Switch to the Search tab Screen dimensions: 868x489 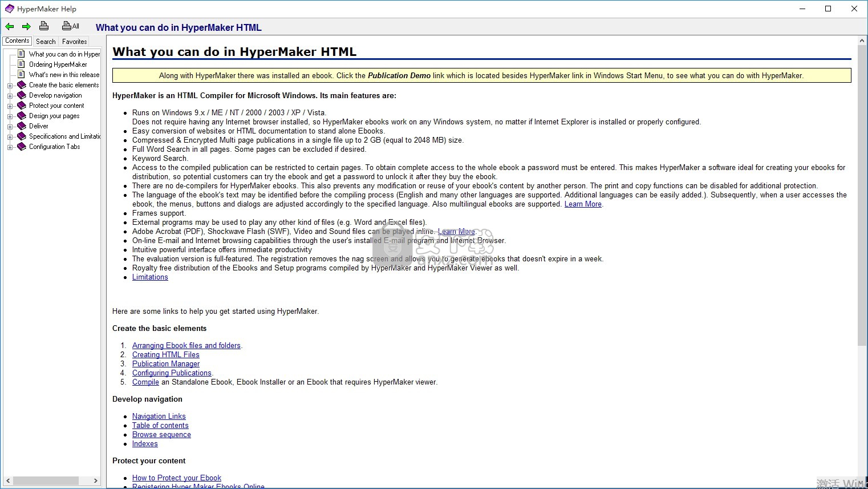[46, 42]
